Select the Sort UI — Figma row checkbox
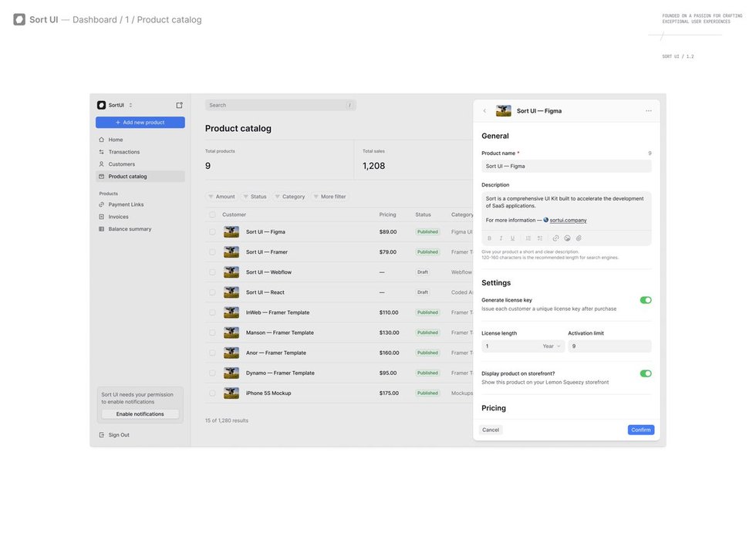Screen dimensions: 756x540 pyautogui.click(x=212, y=232)
